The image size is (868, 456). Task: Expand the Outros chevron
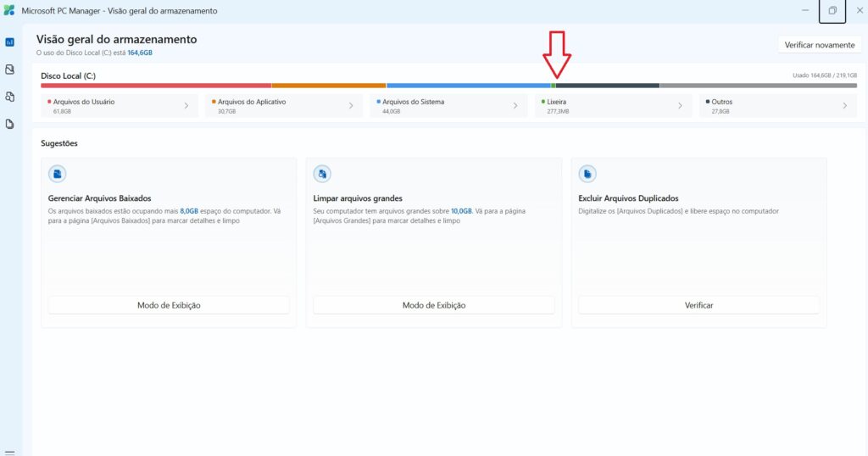(845, 106)
